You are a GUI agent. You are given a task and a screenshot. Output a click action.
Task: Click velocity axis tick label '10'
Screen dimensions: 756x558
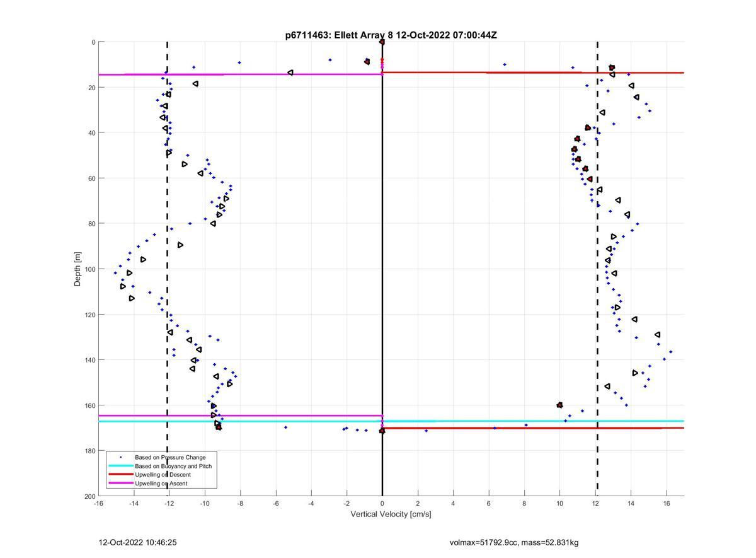click(560, 504)
